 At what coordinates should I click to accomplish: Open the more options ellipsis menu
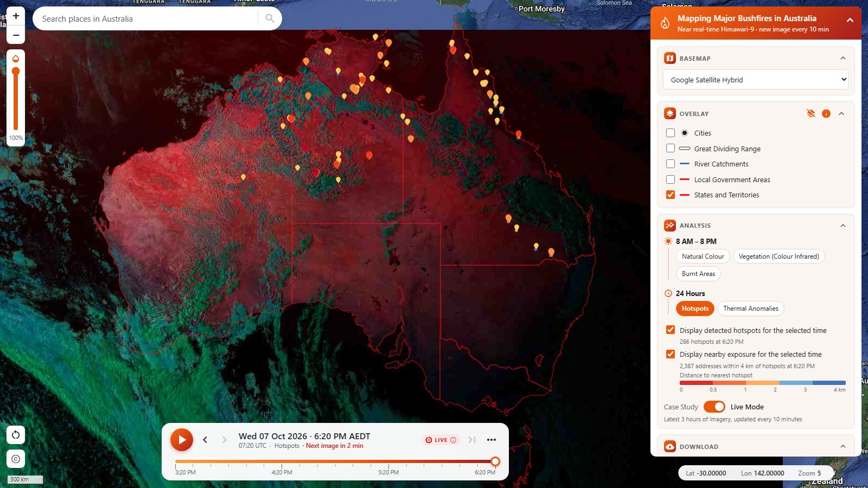point(492,440)
